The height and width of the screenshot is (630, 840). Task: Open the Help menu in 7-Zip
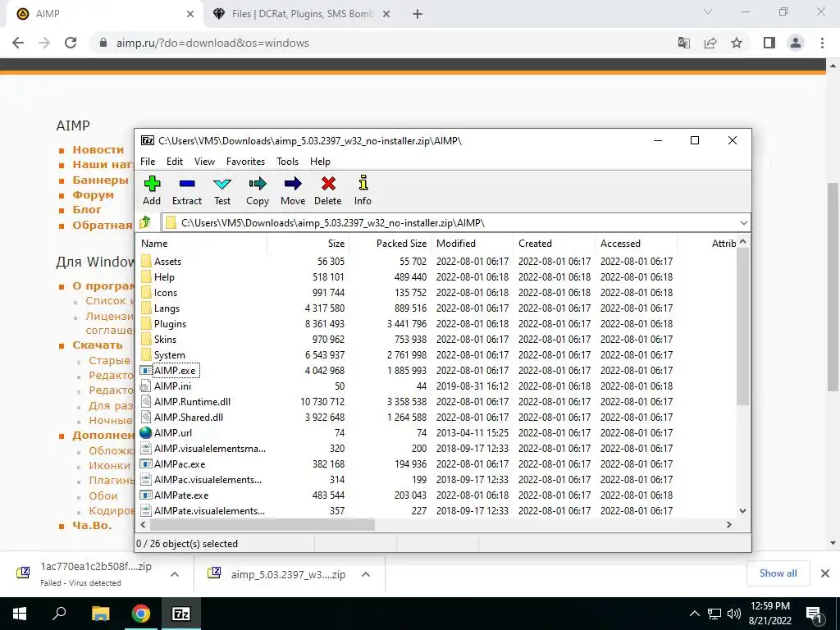tap(320, 162)
